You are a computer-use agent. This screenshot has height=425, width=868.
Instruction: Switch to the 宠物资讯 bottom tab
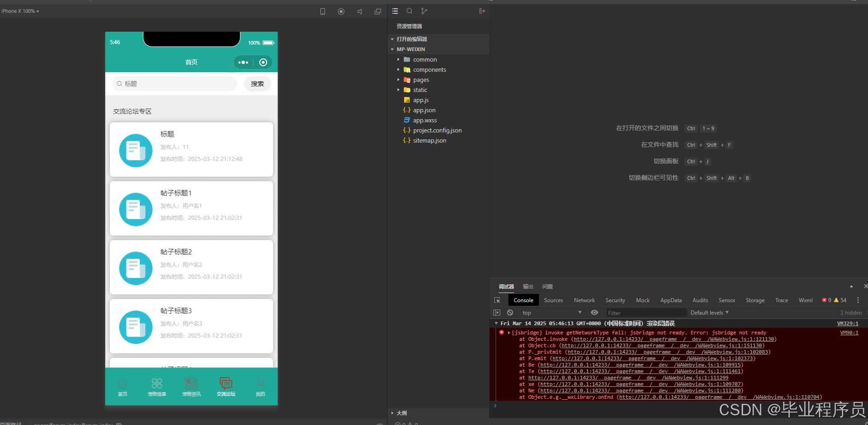(x=191, y=387)
